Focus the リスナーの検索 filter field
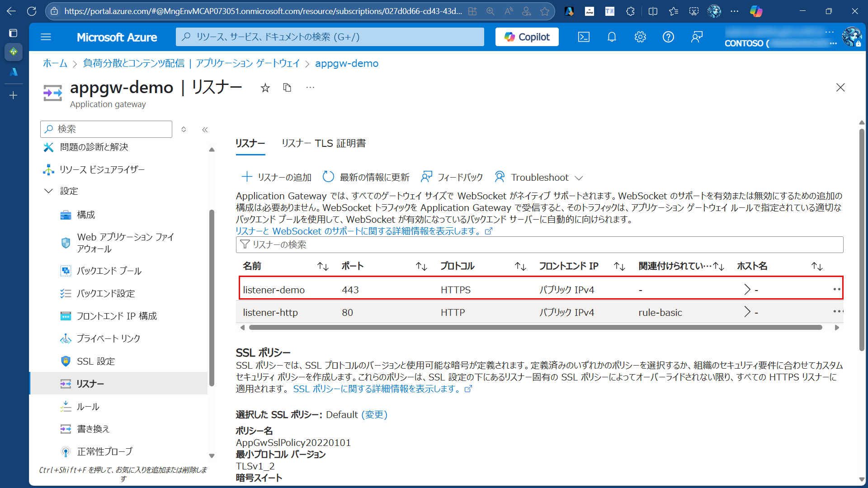Image resolution: width=868 pixels, height=488 pixels. coord(539,245)
